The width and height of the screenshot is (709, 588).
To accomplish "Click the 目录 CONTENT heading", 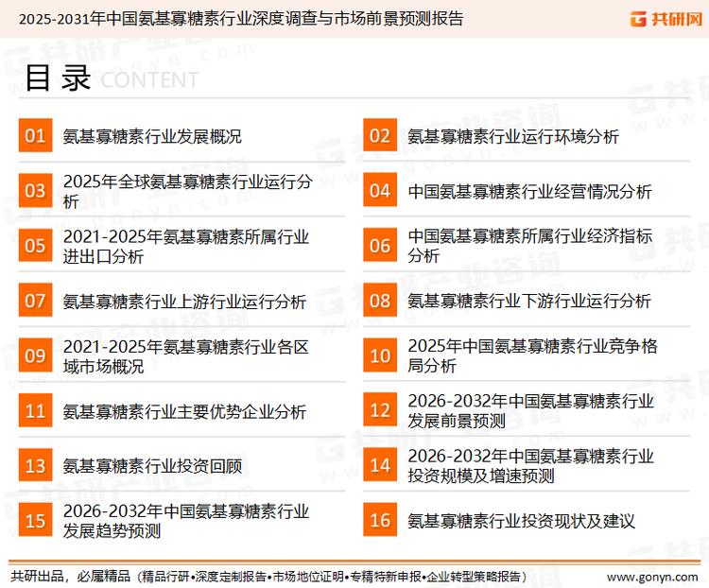I will pos(112,78).
